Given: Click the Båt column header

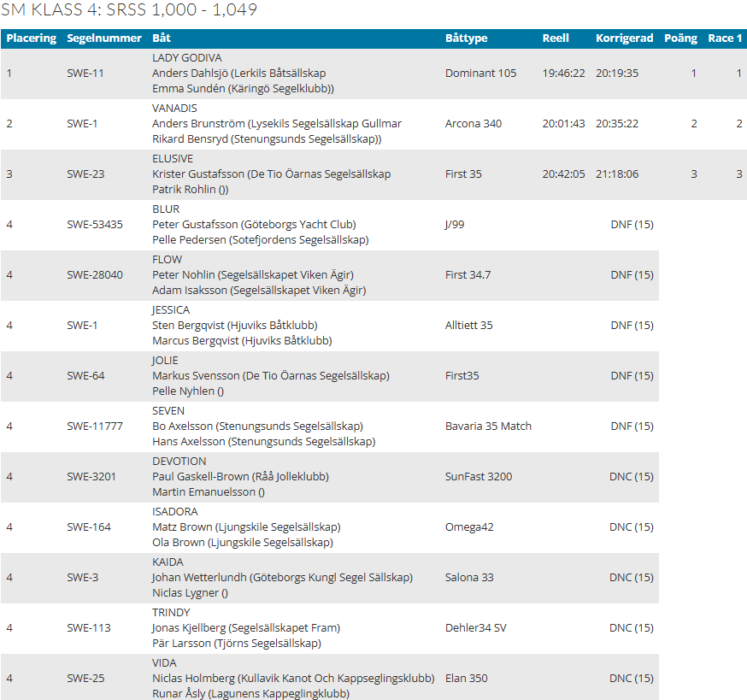Looking at the screenshot, I should click(162, 38).
